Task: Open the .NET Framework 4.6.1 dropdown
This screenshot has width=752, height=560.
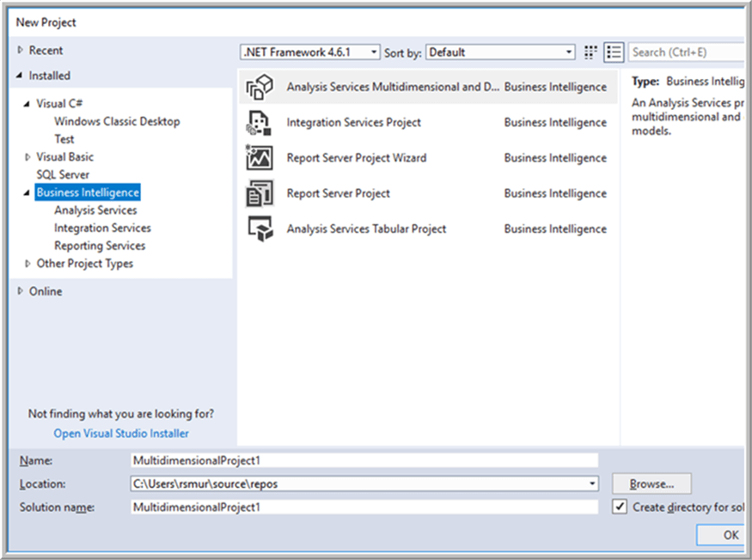Action: click(309, 52)
